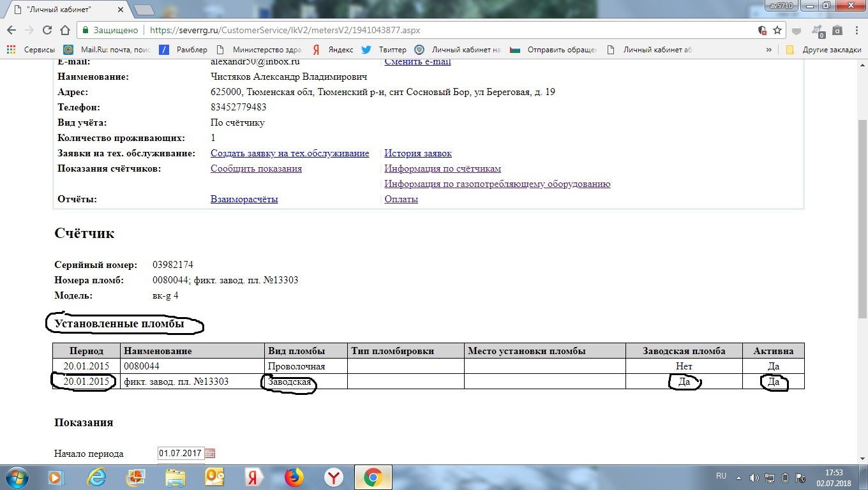Open the Mail.Ru bookmark
This screenshot has width=868, height=490.
pyautogui.click(x=107, y=49)
